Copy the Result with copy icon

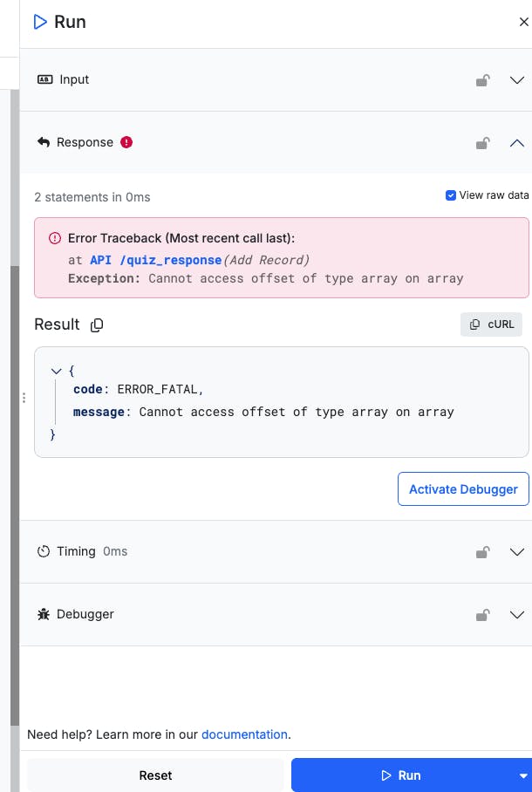[97, 324]
